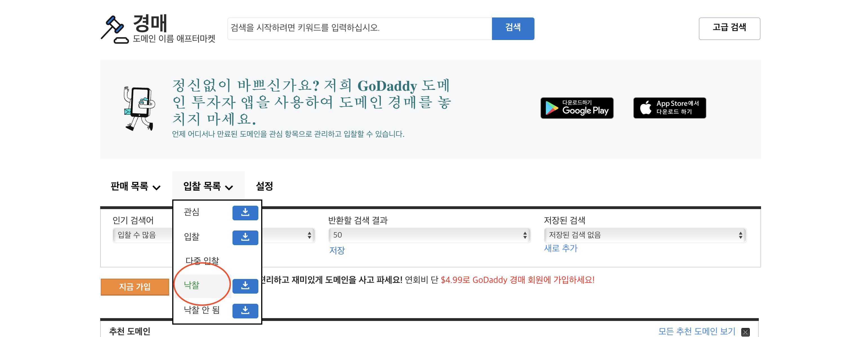The width and height of the screenshot is (868, 337).
Task: Open the 반환할 검색 결과 combo box showing 50
Action: [429, 235]
